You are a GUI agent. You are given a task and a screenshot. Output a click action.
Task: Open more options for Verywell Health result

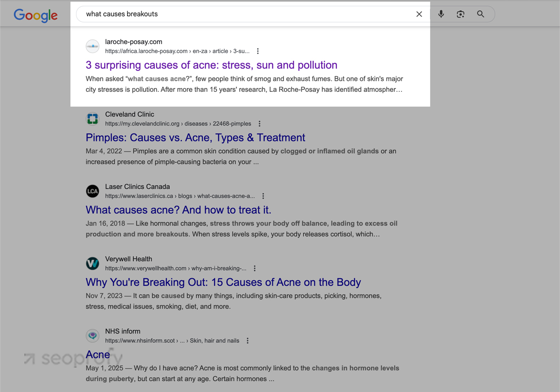[255, 268]
